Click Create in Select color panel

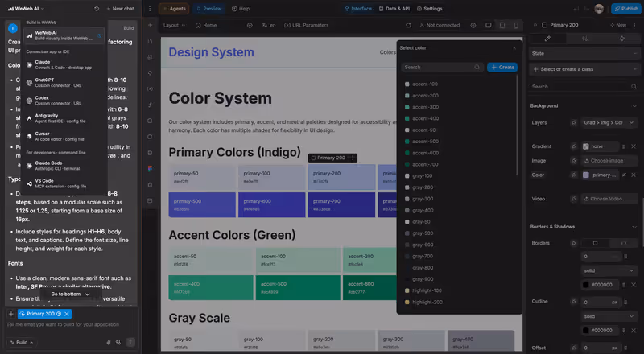coord(502,68)
